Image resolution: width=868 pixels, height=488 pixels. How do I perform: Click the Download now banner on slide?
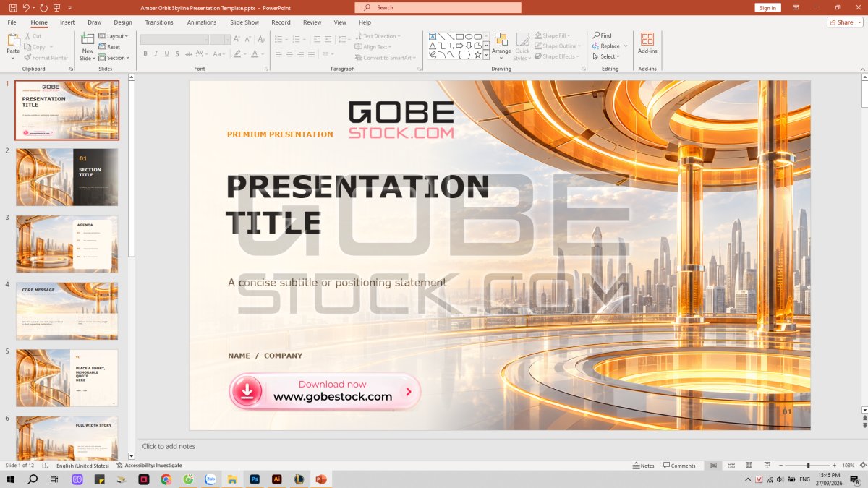[x=325, y=391]
